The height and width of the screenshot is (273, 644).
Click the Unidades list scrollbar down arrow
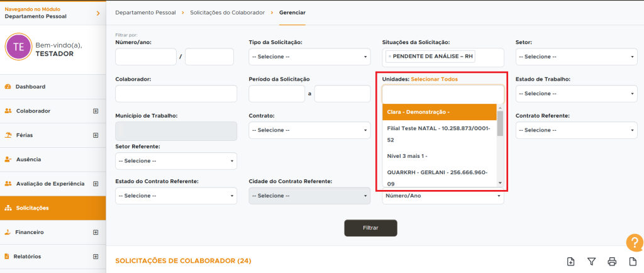click(500, 182)
